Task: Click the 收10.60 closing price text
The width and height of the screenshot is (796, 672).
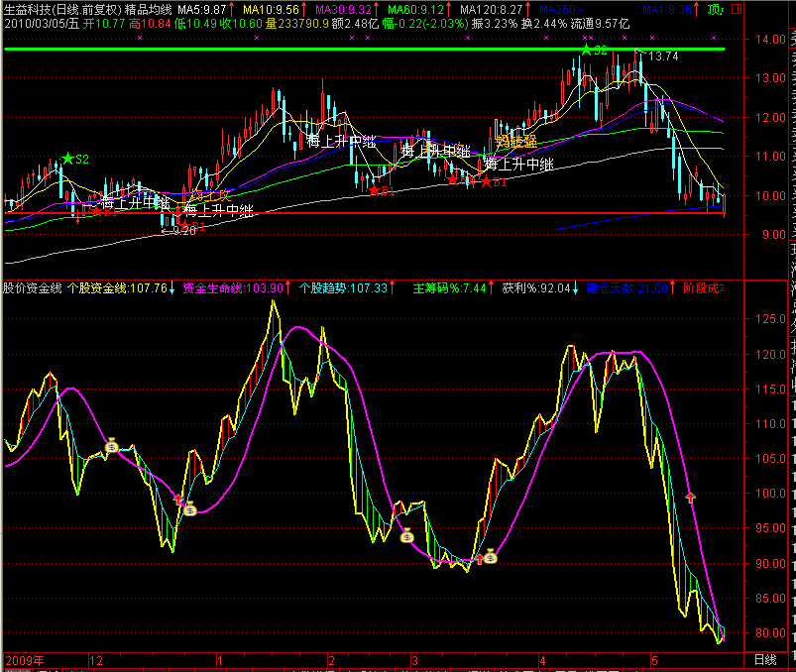Action: point(242,24)
